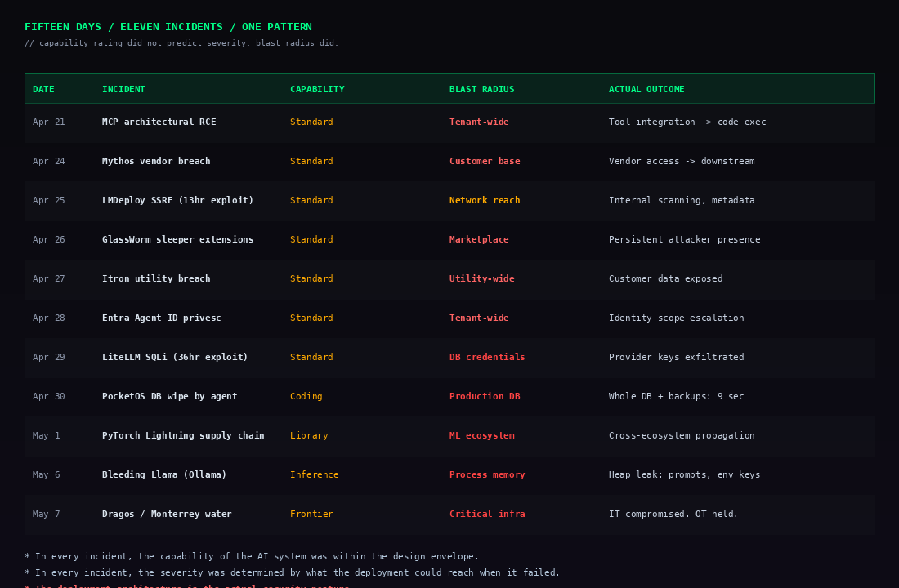This screenshot has width=899, height=588.
Task: Click the 'Itron utility breach' incident
Action: pos(156,278)
